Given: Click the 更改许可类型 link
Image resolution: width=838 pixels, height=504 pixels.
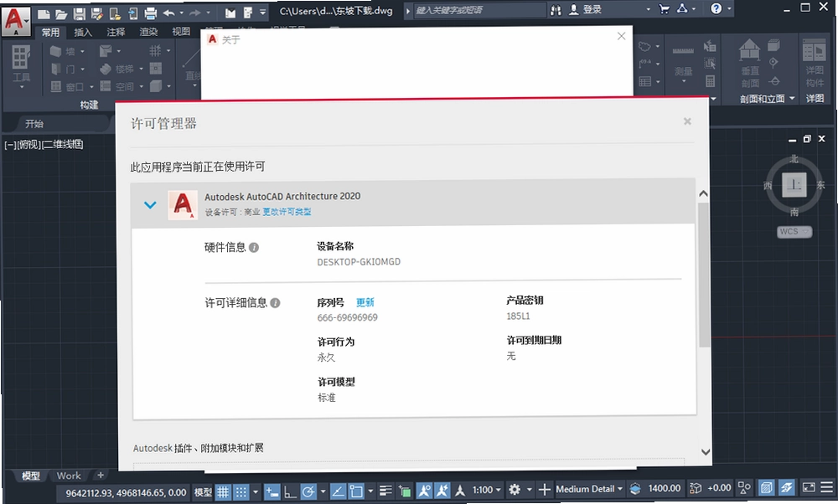Looking at the screenshot, I should click(x=287, y=212).
